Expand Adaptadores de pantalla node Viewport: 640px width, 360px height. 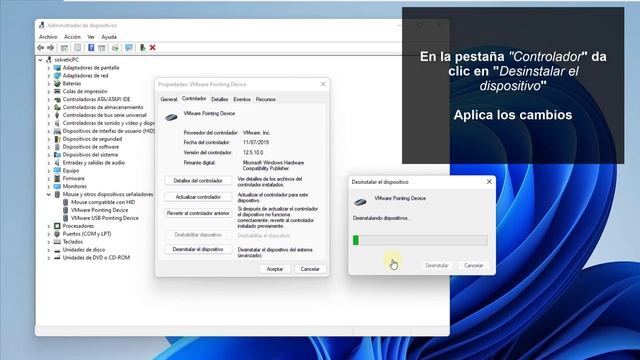pos(49,68)
